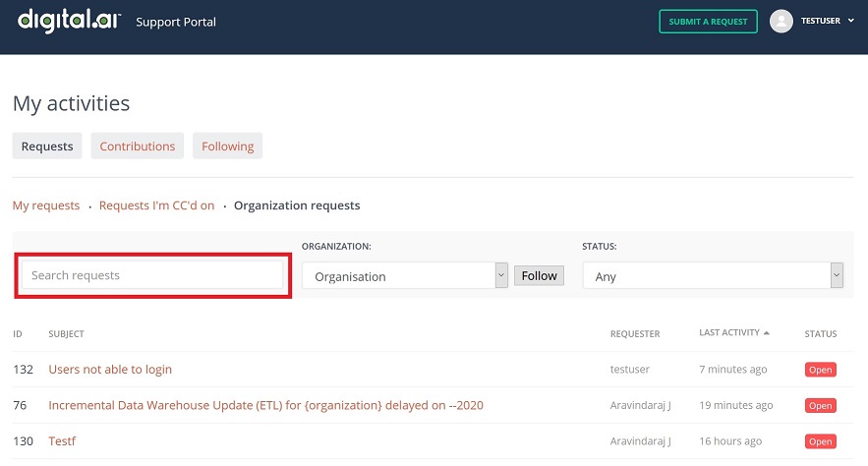
Task: Click Open status badge for Testf request
Action: (820, 441)
